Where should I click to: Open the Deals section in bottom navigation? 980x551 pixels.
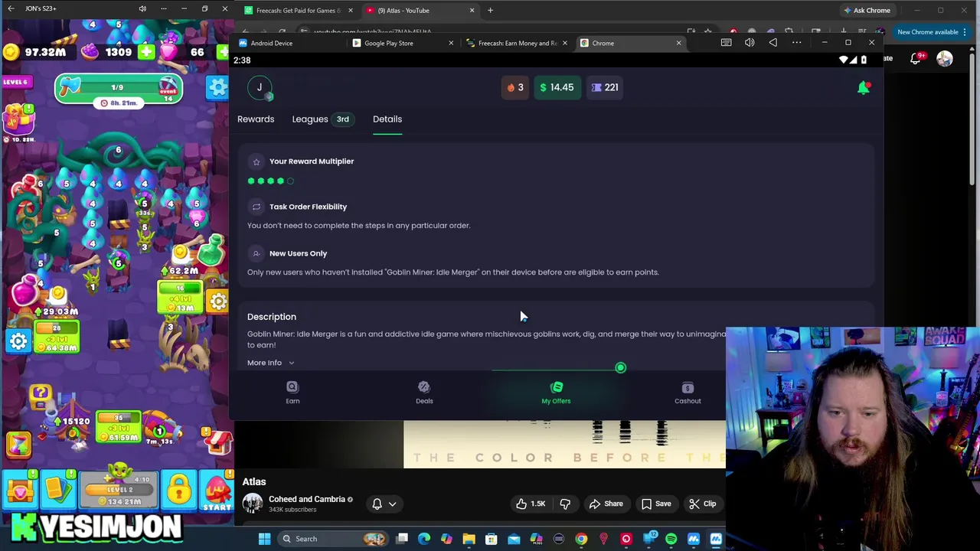pyautogui.click(x=424, y=393)
